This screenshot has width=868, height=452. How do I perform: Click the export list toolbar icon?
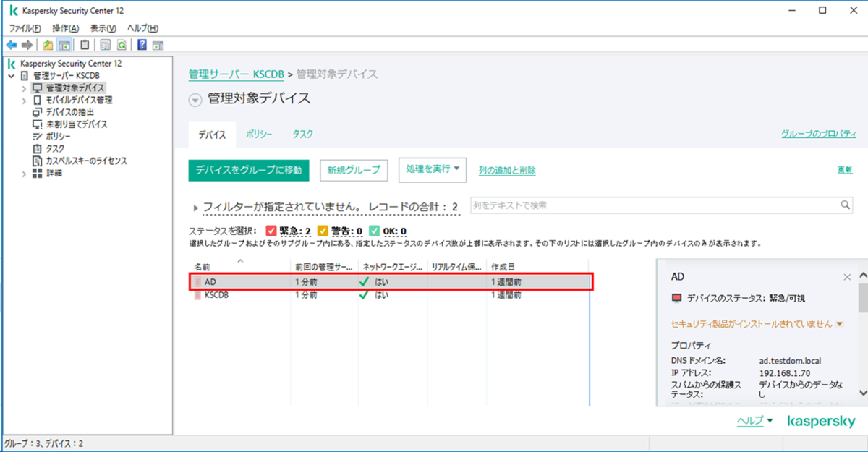click(106, 45)
